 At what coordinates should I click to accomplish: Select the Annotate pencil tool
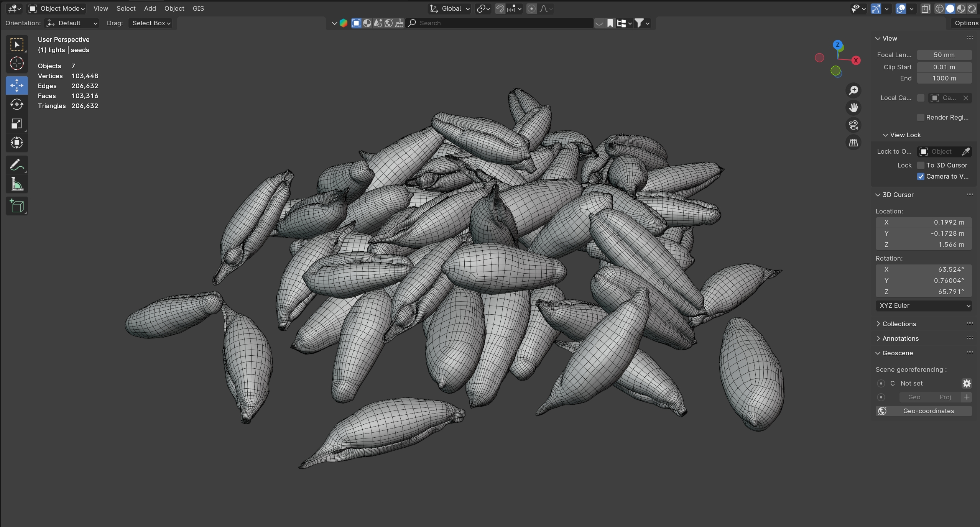point(16,165)
